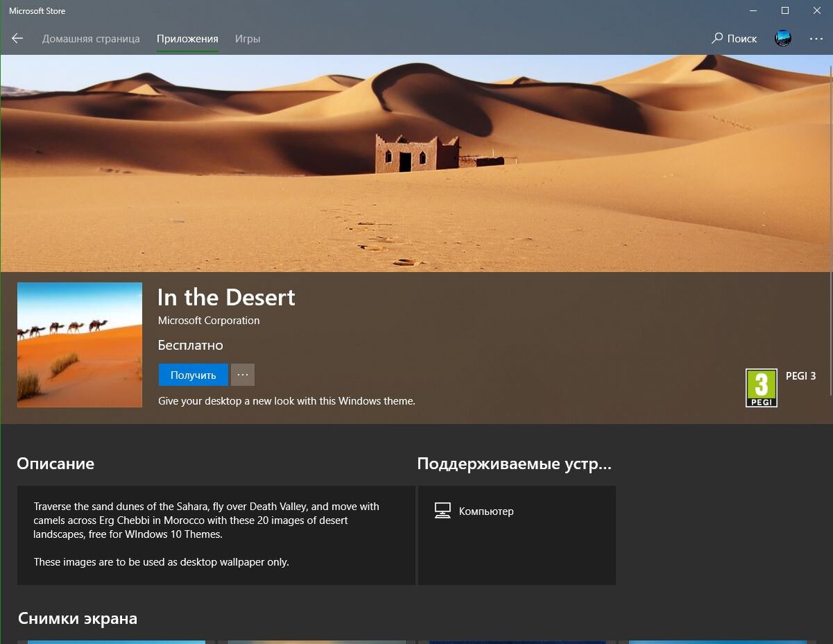The width and height of the screenshot is (833, 644).
Task: Click the desert hero banner image
Action: 416,163
